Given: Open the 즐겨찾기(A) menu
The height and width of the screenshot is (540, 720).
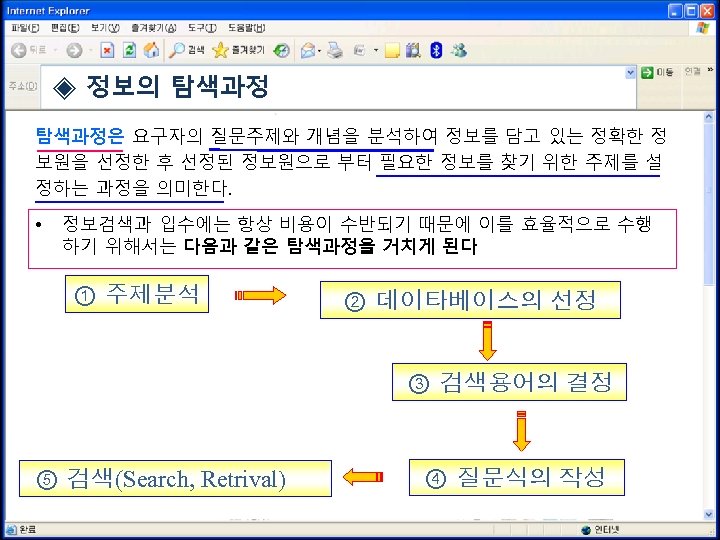Looking at the screenshot, I should point(154,28).
